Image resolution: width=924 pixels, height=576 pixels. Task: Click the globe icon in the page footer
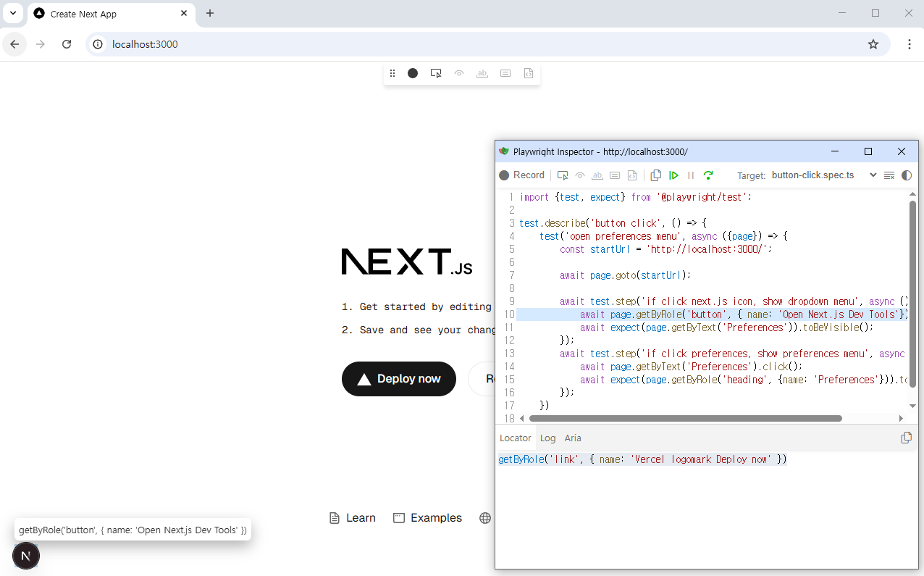pyautogui.click(x=485, y=518)
